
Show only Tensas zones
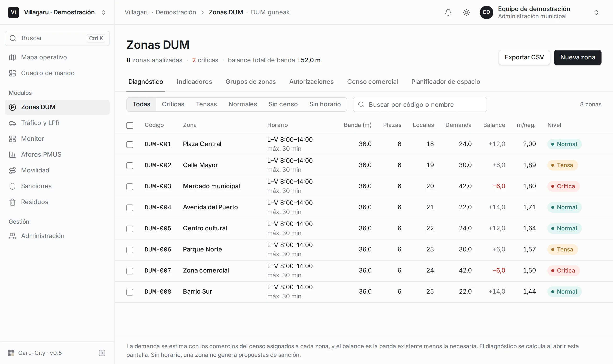coord(206,104)
